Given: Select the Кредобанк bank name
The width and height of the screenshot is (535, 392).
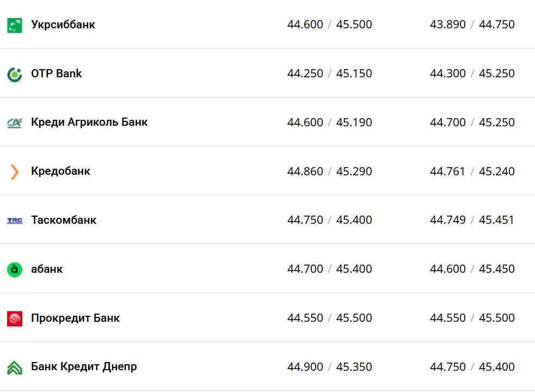Looking at the screenshot, I should click(60, 171).
